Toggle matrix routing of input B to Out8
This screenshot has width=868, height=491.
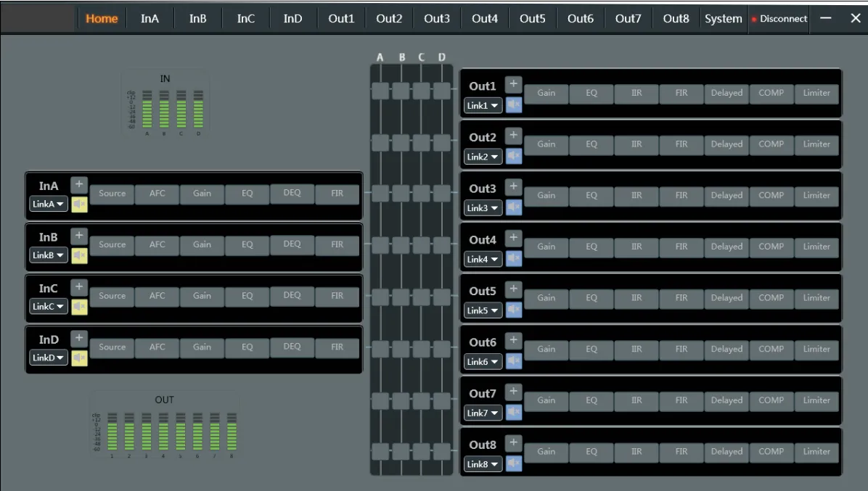coord(401,451)
